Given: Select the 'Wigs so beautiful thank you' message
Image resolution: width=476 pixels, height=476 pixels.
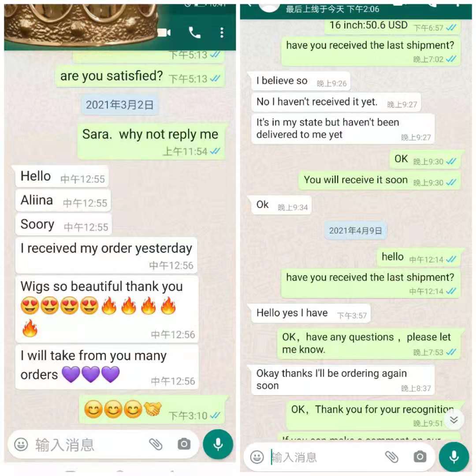Looking at the screenshot, I should coord(107,309).
